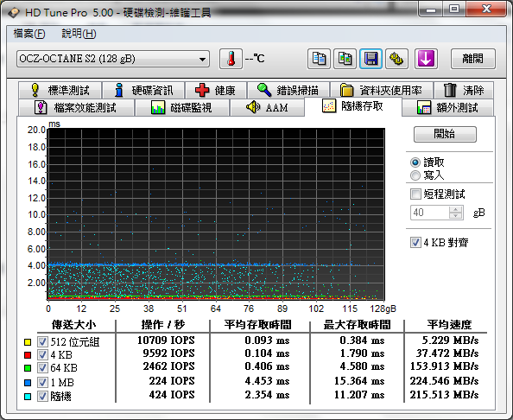Image resolution: width=513 pixels, height=420 pixels.
Task: Click the green 64 KB color swatch
Action: [x=28, y=368]
